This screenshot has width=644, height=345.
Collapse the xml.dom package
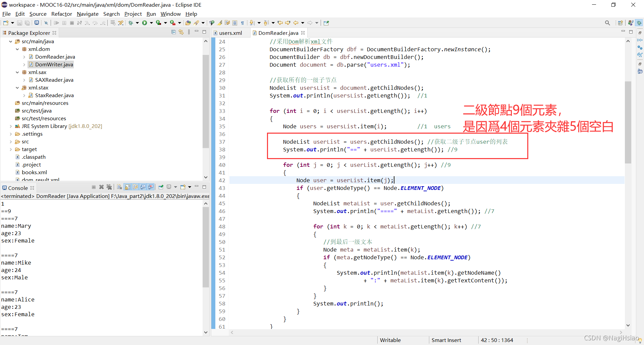pyautogui.click(x=17, y=49)
